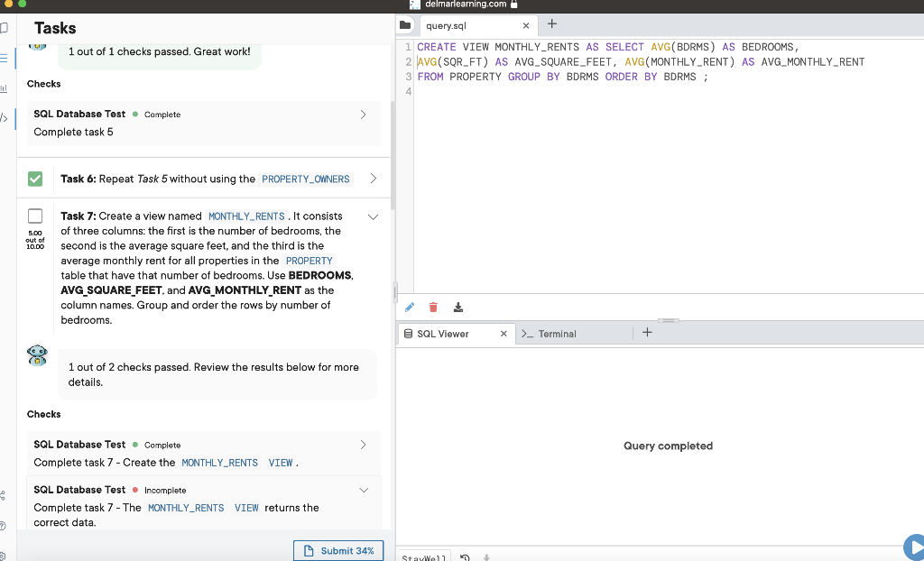The image size is (924, 561).
Task: Expand the Task 6 details chevron
Action: (373, 179)
